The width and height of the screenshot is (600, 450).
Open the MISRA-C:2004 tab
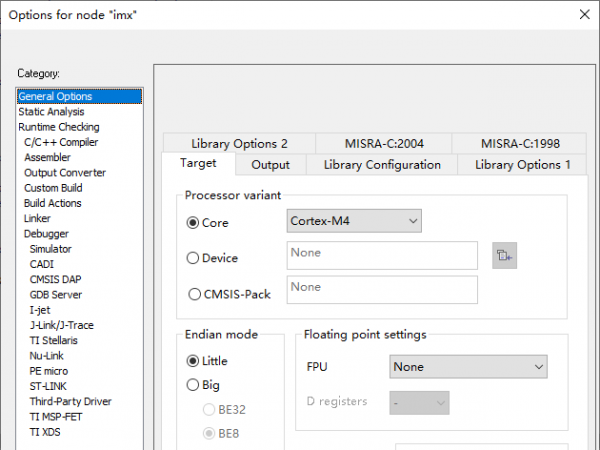click(391, 143)
